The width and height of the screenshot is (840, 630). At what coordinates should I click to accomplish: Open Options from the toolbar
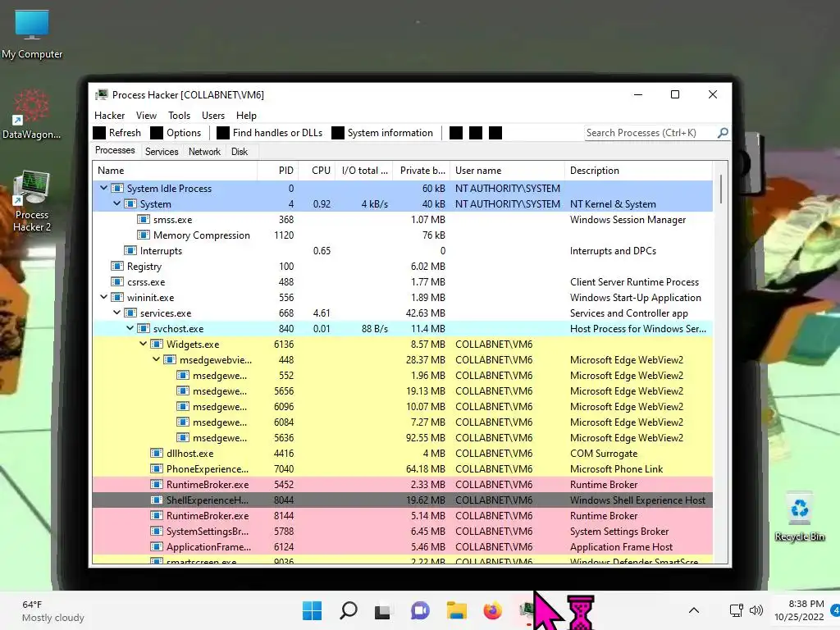[176, 133]
